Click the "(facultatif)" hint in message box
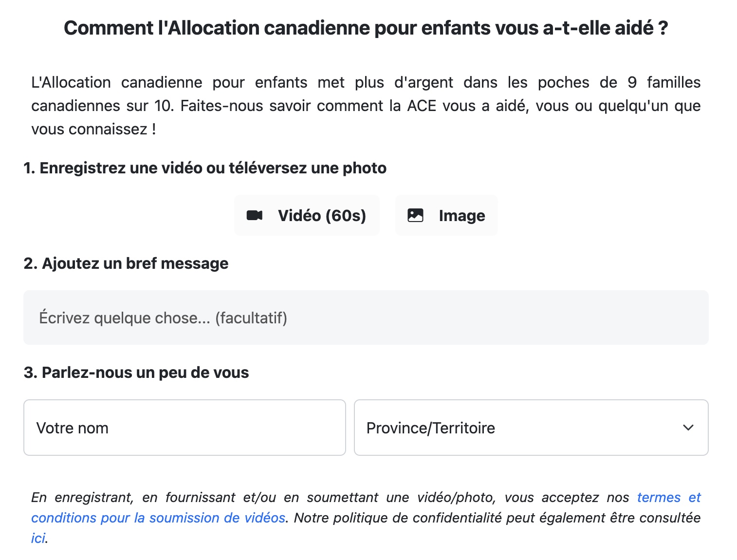Screen dimensions: 737x560 251,318
